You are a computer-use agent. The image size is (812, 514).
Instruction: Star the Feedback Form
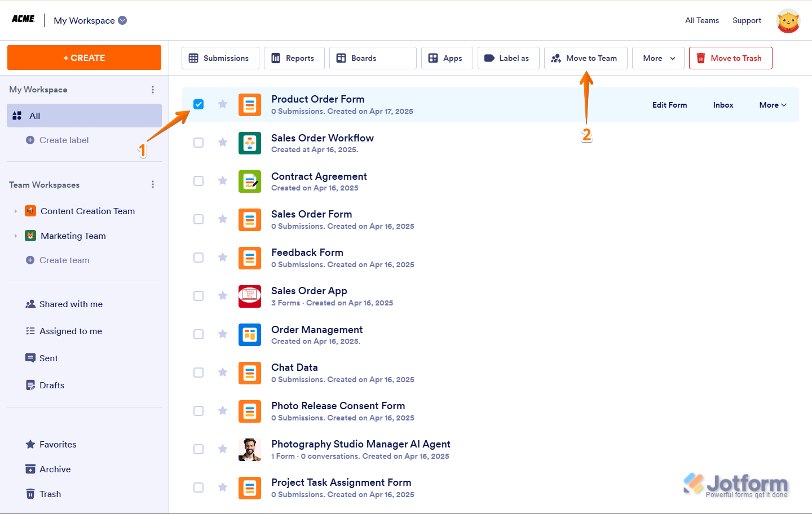click(223, 258)
